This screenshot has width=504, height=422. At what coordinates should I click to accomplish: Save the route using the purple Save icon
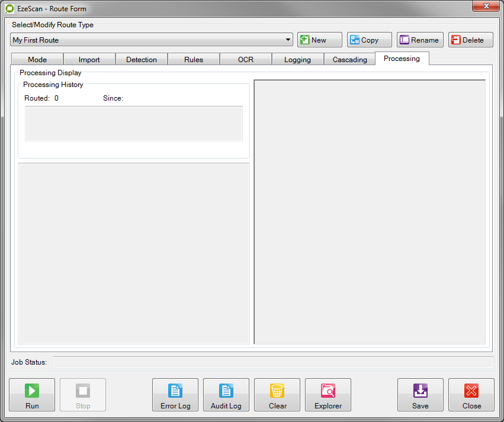420,391
